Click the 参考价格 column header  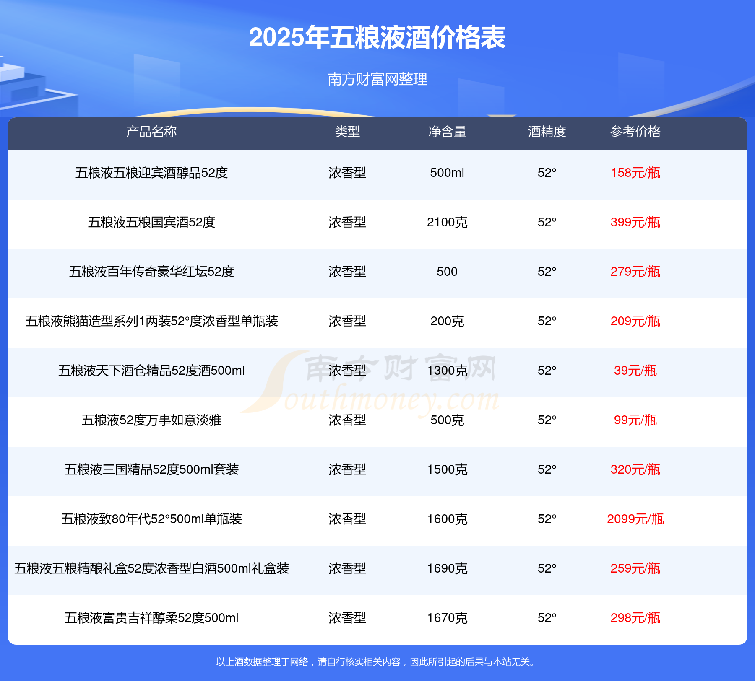[635, 132]
